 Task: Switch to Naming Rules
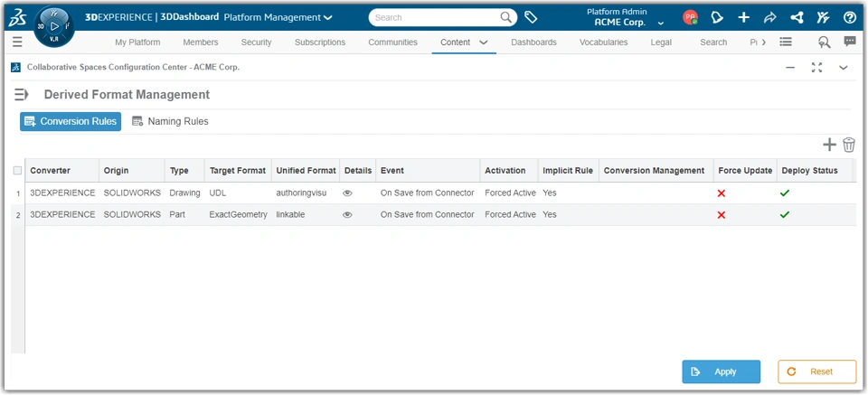[x=170, y=121]
